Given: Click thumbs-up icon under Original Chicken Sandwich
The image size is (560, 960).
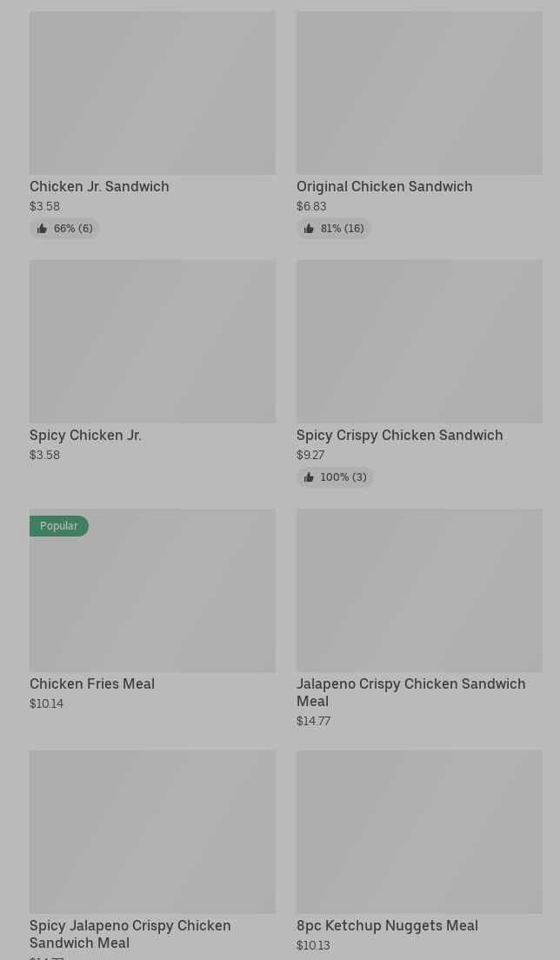Looking at the screenshot, I should pyautogui.click(x=309, y=229).
